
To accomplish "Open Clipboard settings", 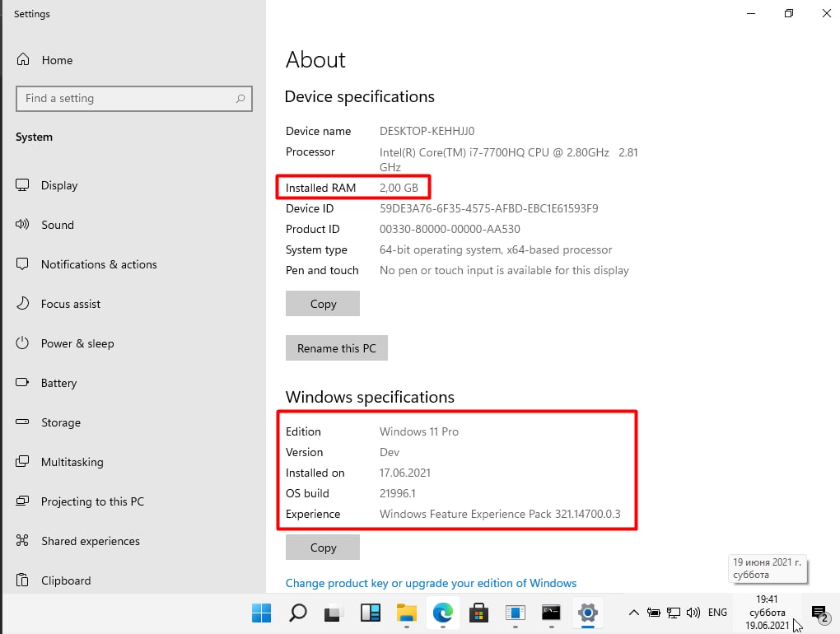I will (x=54, y=581).
